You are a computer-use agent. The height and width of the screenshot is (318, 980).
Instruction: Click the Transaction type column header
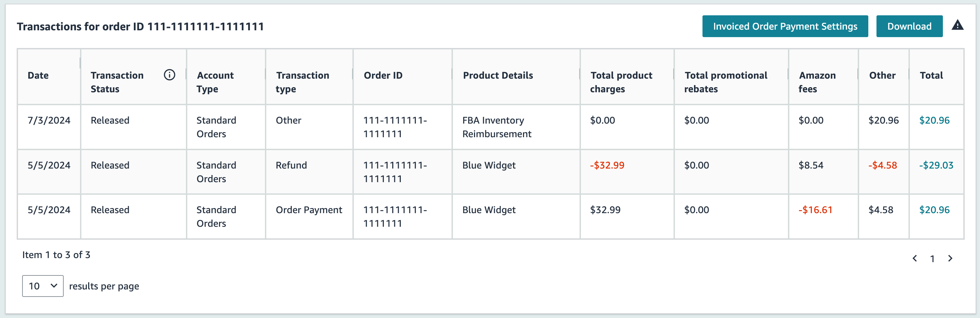(x=302, y=82)
